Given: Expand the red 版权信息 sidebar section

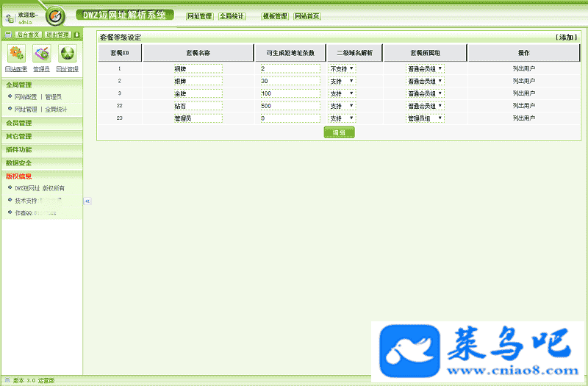Looking at the screenshot, I should click(42, 176).
